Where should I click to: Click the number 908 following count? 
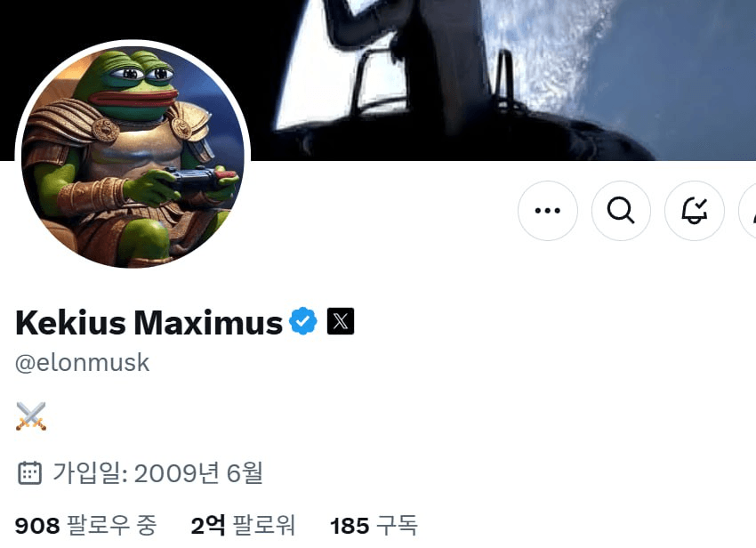coord(37,526)
